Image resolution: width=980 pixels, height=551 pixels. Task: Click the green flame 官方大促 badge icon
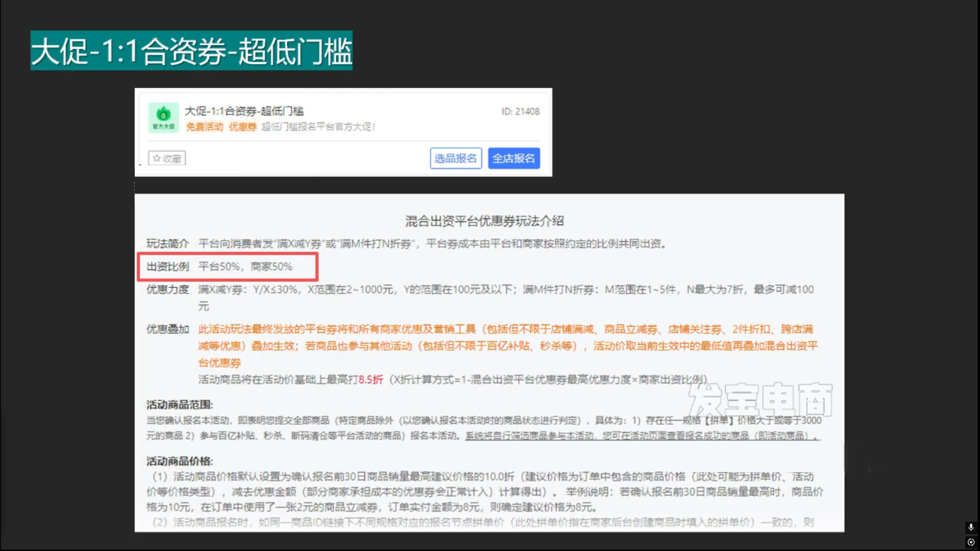point(164,116)
